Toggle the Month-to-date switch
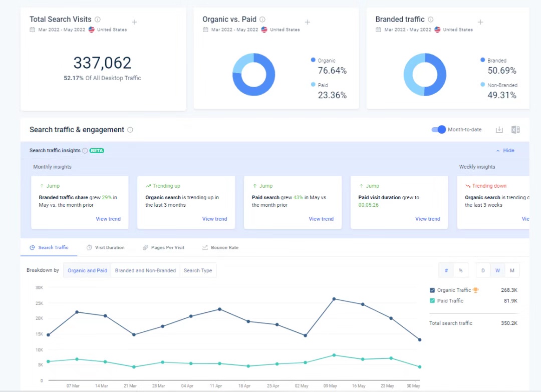 point(439,130)
